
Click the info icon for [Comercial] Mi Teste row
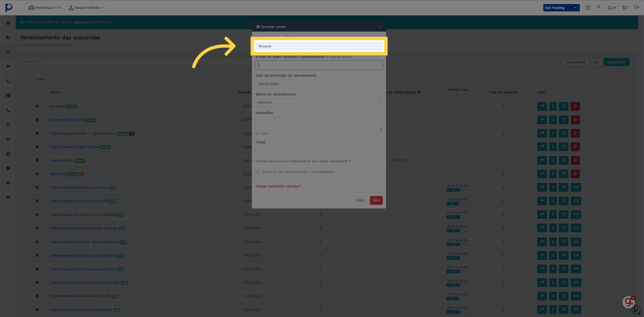tap(553, 120)
